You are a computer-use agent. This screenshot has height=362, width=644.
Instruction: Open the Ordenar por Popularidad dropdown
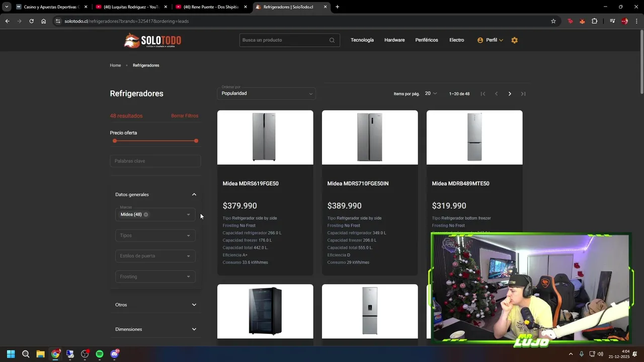point(266,93)
